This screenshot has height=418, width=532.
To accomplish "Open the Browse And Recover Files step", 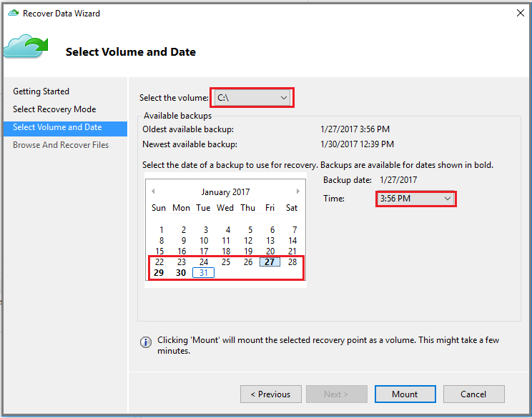I will click(x=61, y=145).
